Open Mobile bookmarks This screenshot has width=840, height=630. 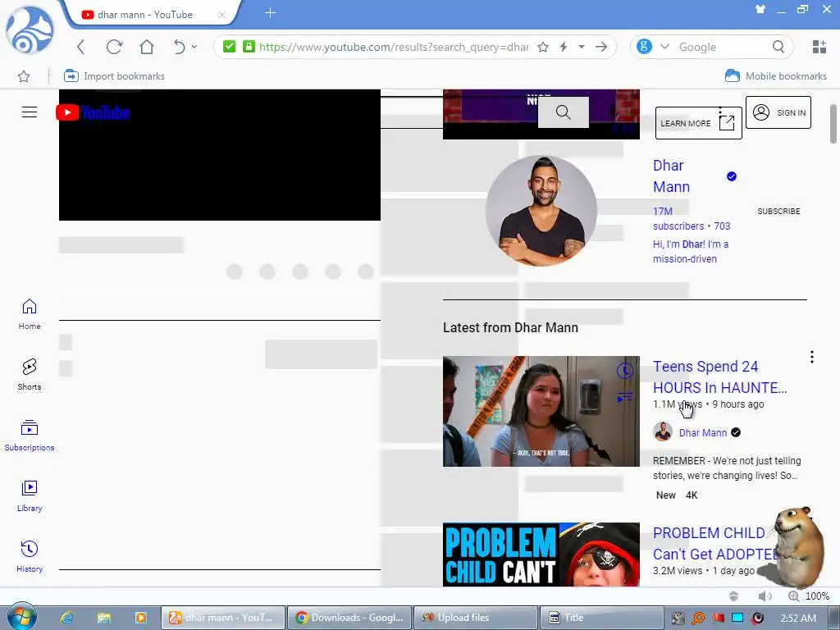[x=776, y=76]
